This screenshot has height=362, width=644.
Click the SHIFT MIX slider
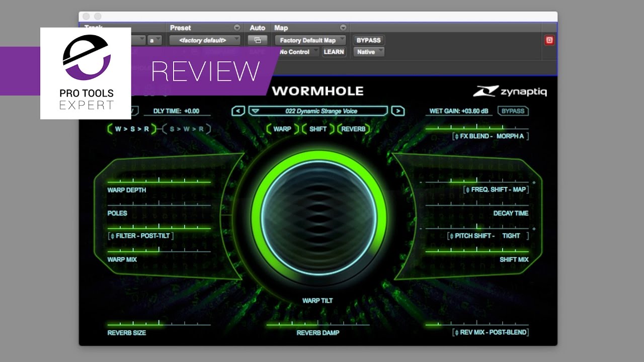(x=477, y=251)
